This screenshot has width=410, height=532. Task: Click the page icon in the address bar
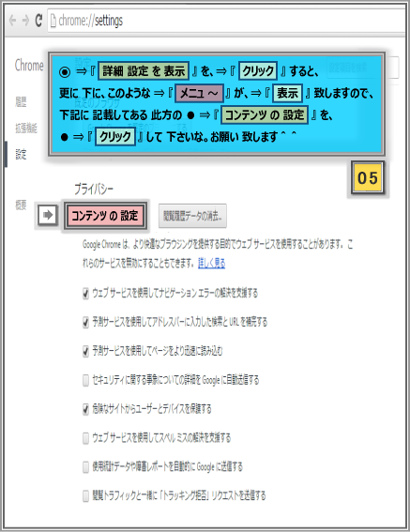click(x=53, y=21)
